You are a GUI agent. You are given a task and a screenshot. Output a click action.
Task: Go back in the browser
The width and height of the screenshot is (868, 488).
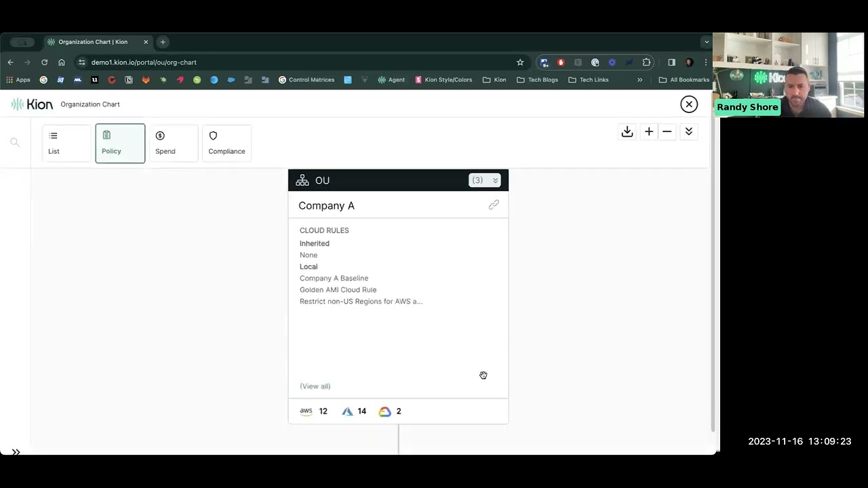(x=10, y=62)
